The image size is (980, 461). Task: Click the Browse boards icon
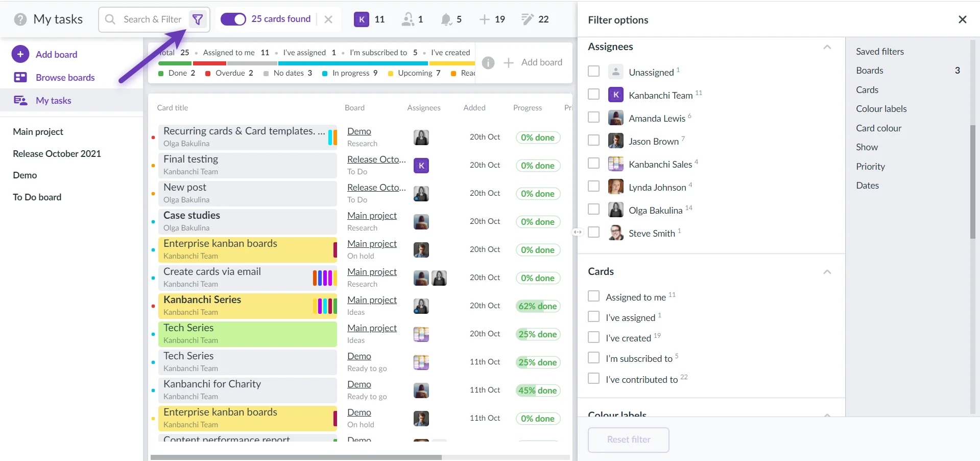(x=20, y=77)
